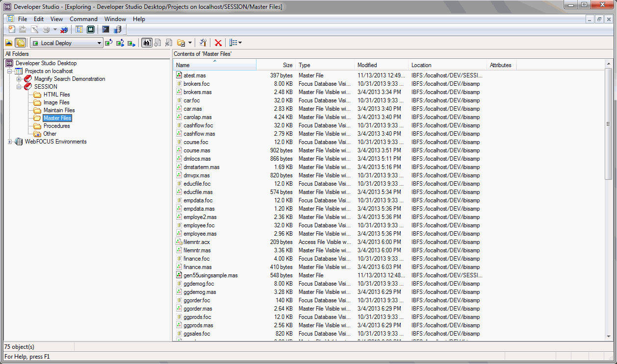Open the folder filter dropdown arrow
Image resolution: width=617 pixels, height=364 pixels.
(190, 43)
